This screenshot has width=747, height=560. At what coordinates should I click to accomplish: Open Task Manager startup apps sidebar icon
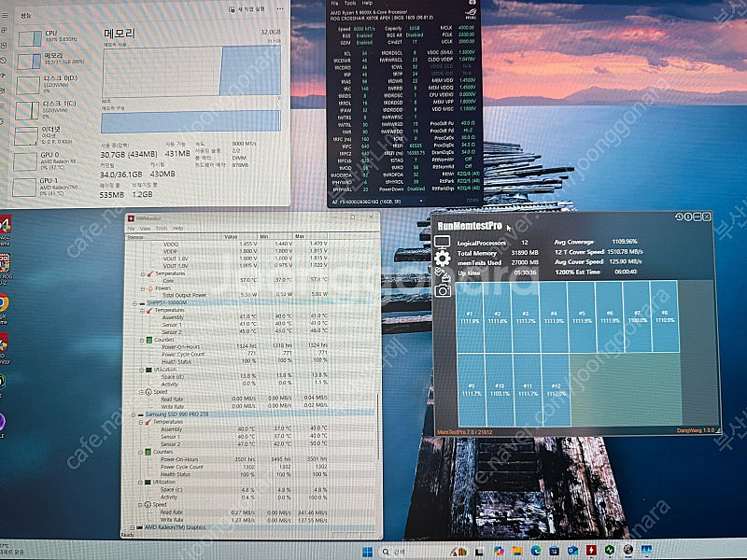(x=4, y=76)
